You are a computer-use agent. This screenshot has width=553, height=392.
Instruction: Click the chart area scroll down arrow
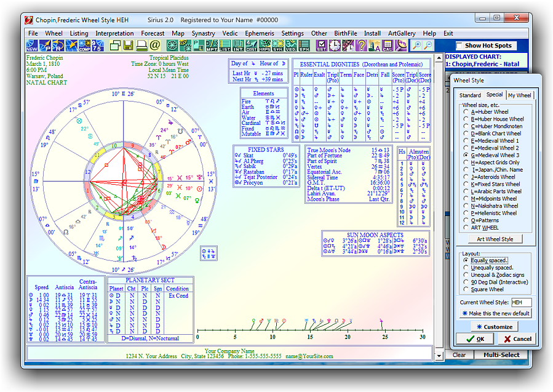click(x=439, y=356)
